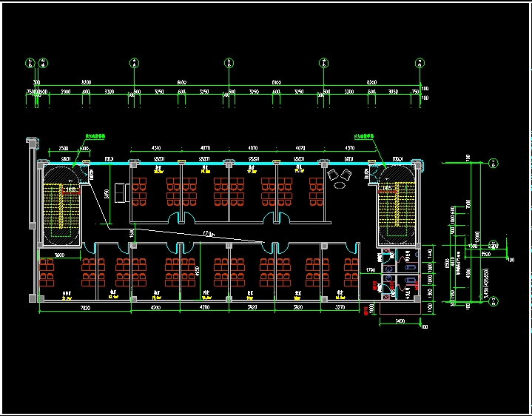Select the 1700 dimension near the restrooms
Screen dimensions: 532x416
(x=371, y=271)
